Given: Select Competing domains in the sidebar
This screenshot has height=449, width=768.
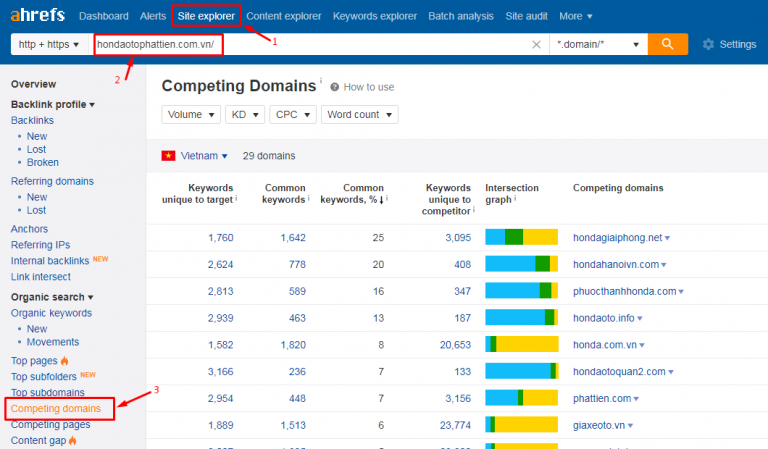Looking at the screenshot, I should (x=56, y=408).
